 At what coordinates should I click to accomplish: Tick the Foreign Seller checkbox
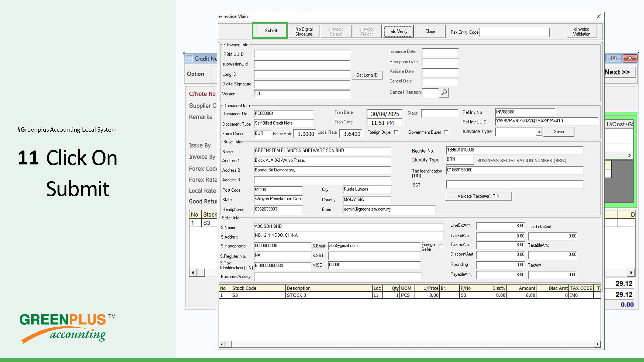(x=441, y=247)
